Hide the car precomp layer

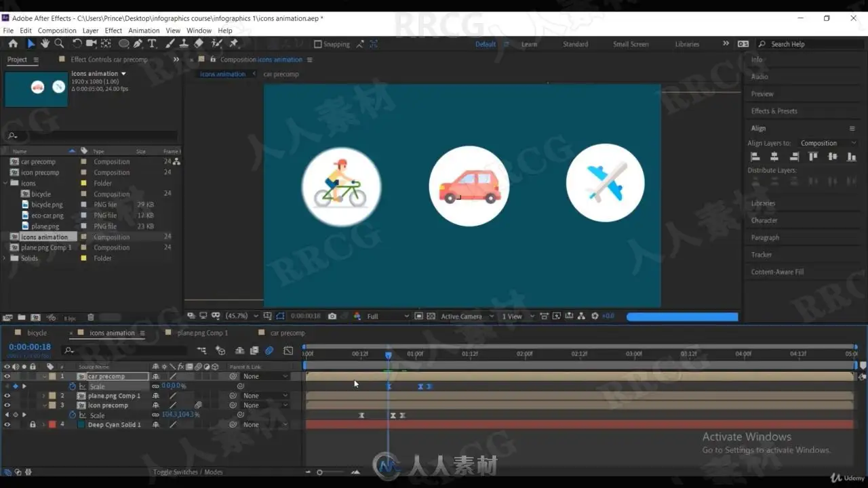coord(7,376)
